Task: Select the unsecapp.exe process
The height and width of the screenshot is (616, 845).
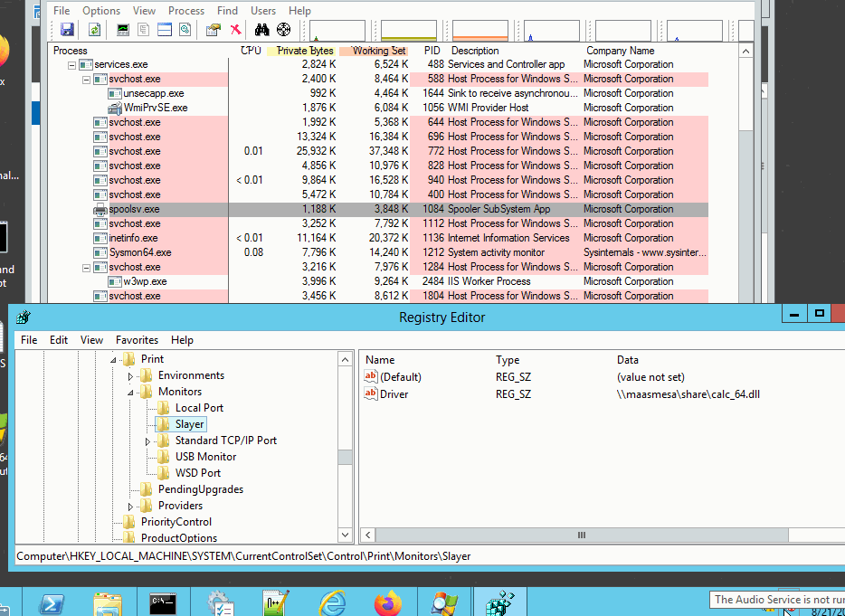Action: click(x=154, y=94)
